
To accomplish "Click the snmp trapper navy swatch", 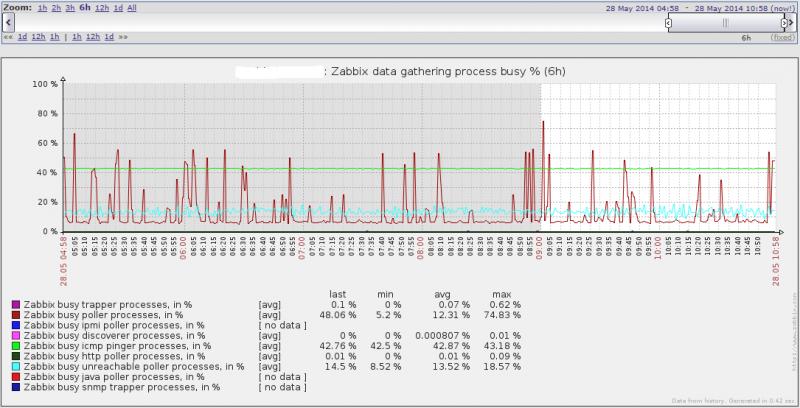I will click(x=16, y=387).
